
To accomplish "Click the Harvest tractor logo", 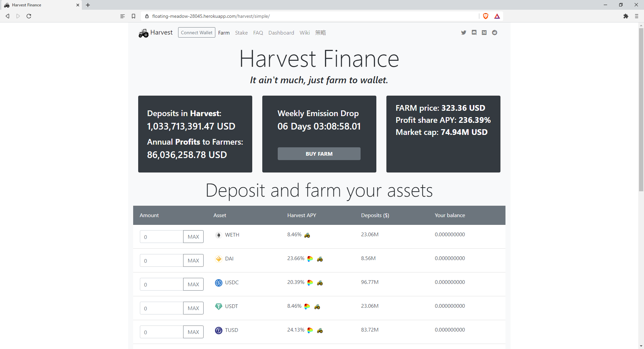I will (x=143, y=33).
